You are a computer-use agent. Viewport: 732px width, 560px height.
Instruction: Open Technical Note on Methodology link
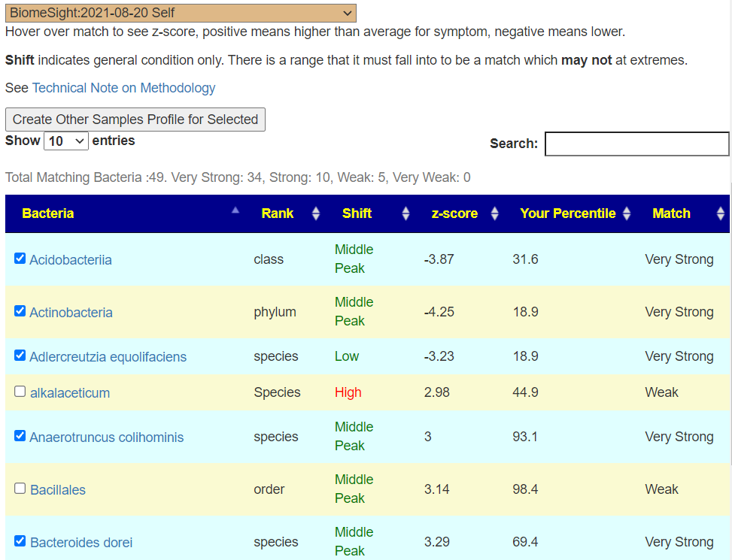pyautogui.click(x=123, y=88)
